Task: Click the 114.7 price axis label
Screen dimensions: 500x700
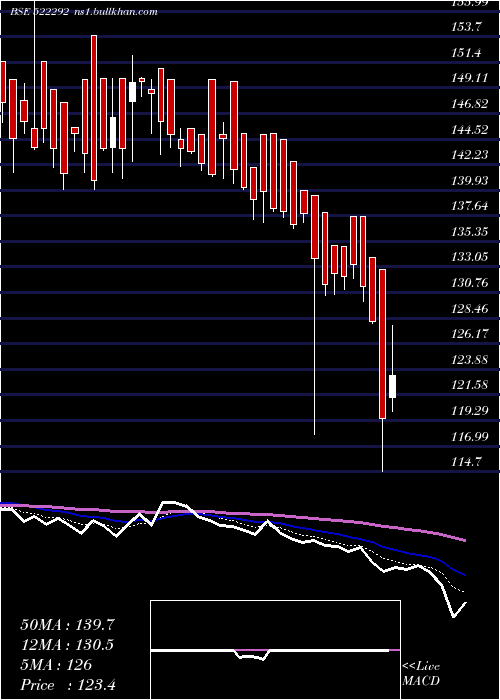Action: coord(466,462)
